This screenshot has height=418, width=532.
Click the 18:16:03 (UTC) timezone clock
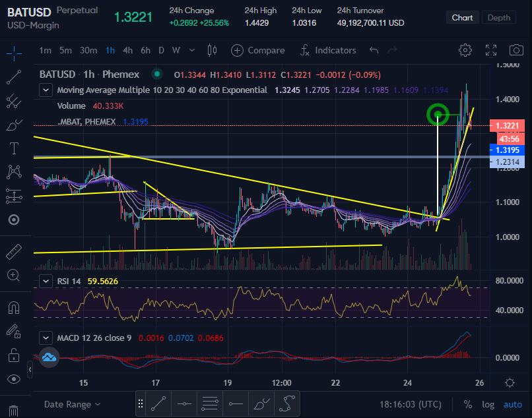pos(411,404)
